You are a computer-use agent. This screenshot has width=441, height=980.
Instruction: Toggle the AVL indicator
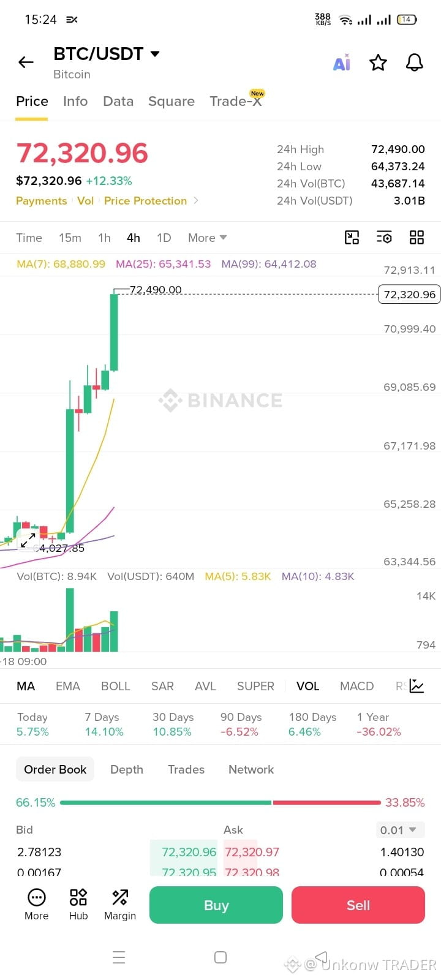pyautogui.click(x=205, y=686)
